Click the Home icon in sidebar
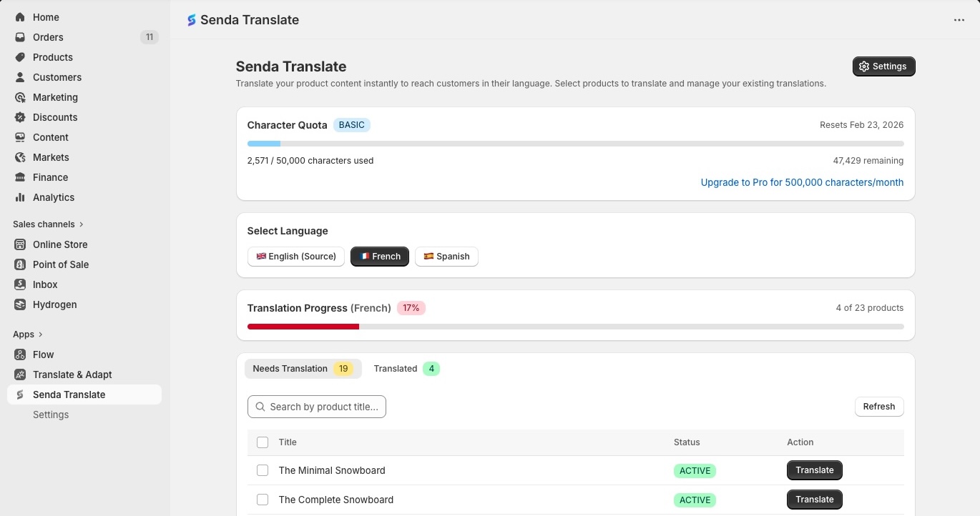Screen dimensions: 980x516 (20, 17)
